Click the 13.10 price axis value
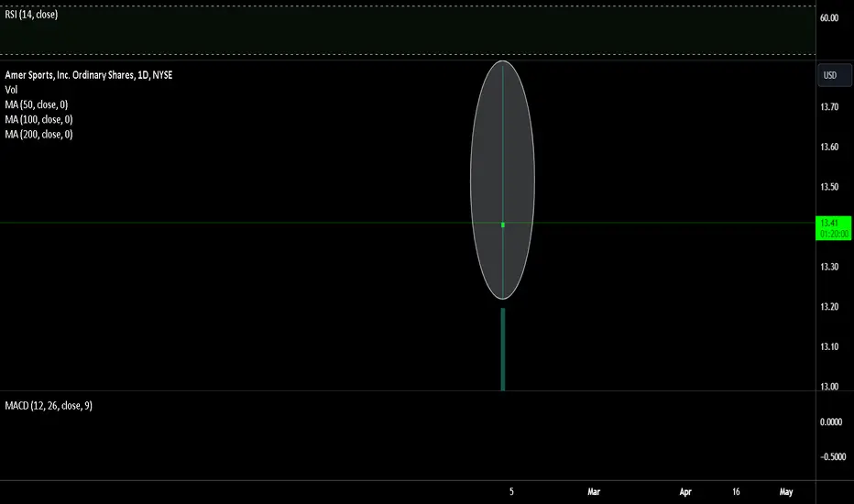This screenshot has width=854, height=504. [829, 346]
